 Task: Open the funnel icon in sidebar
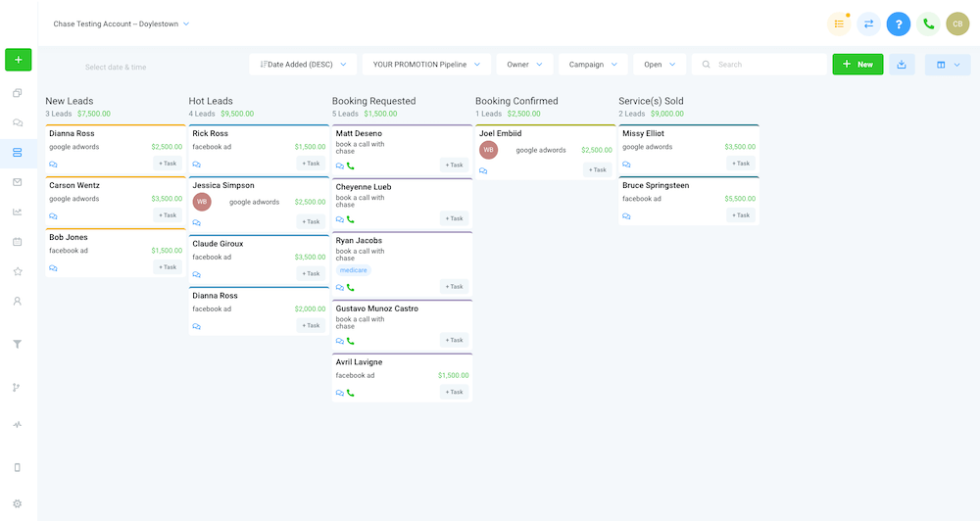click(18, 344)
